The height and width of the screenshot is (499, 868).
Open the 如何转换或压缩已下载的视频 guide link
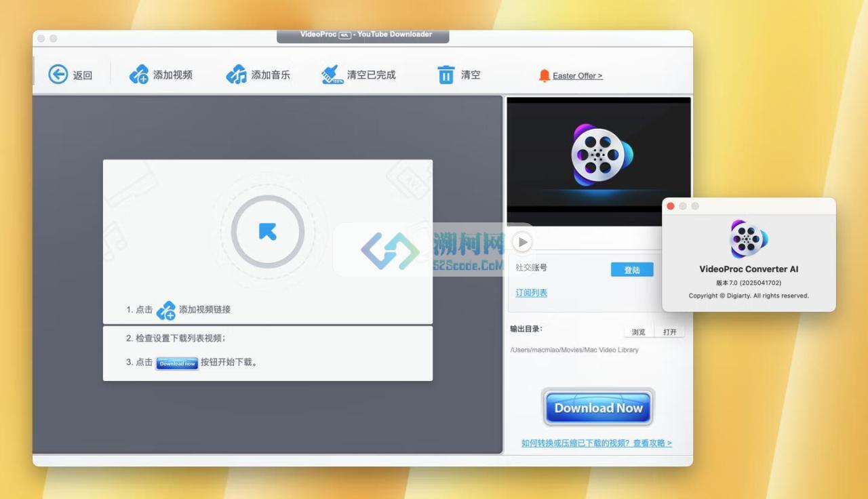pyautogui.click(x=597, y=443)
